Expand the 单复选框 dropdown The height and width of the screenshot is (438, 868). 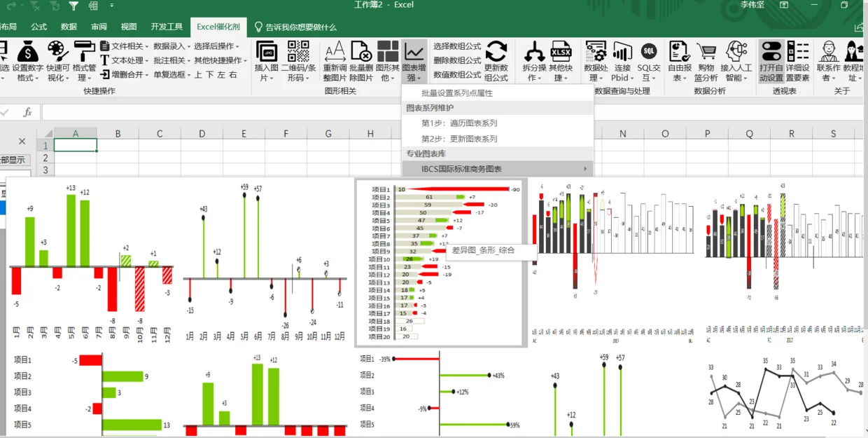tap(171, 74)
